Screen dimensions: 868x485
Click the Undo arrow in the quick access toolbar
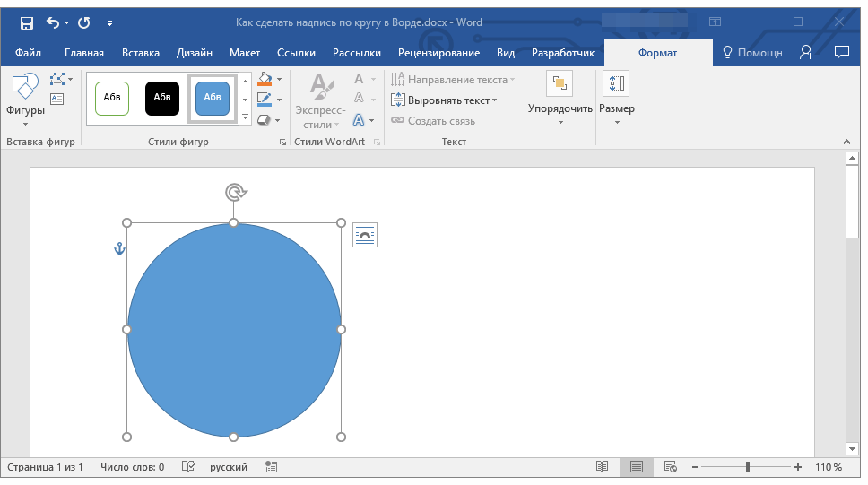click(52, 22)
